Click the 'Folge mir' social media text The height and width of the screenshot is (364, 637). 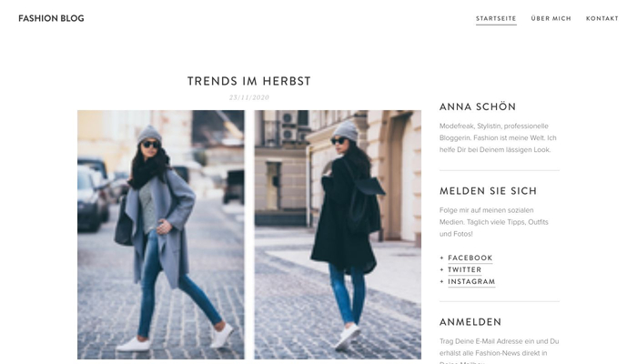pyautogui.click(x=494, y=222)
